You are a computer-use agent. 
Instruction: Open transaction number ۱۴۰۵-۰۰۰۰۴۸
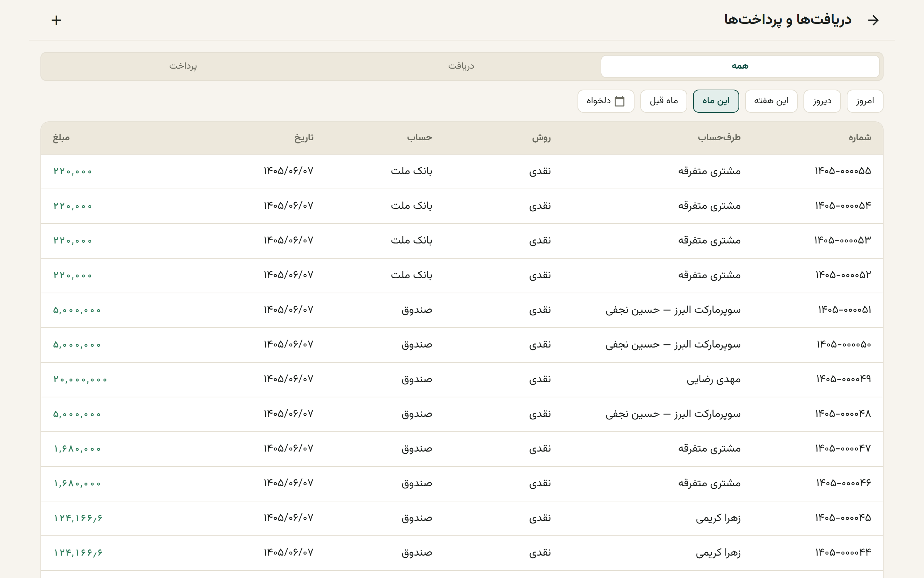point(462,414)
